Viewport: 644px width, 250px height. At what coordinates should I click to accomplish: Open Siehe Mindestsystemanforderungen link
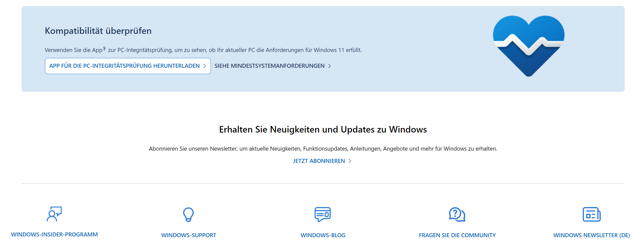[273, 66]
